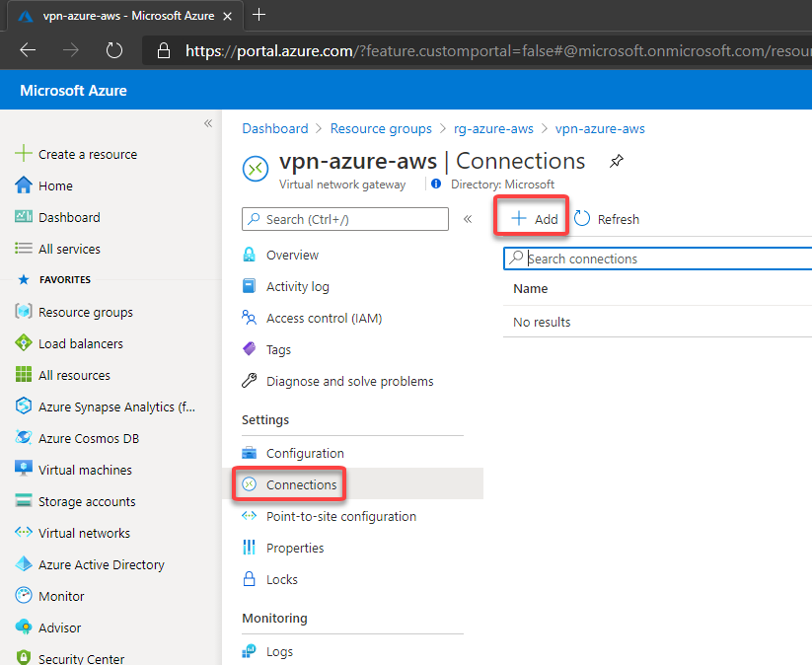Image resolution: width=812 pixels, height=665 pixels.
Task: Click the Home house icon
Action: (x=24, y=185)
